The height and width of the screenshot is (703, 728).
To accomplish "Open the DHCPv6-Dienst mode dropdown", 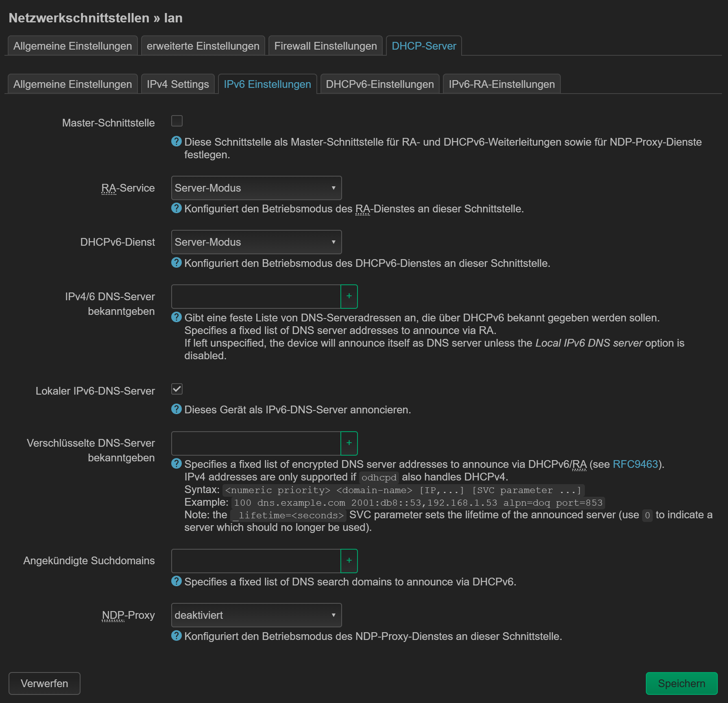I will coord(256,242).
